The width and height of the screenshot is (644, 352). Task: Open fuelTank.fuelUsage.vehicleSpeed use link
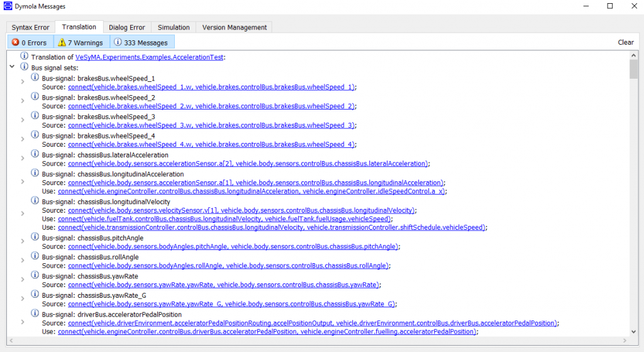pyautogui.click(x=225, y=219)
